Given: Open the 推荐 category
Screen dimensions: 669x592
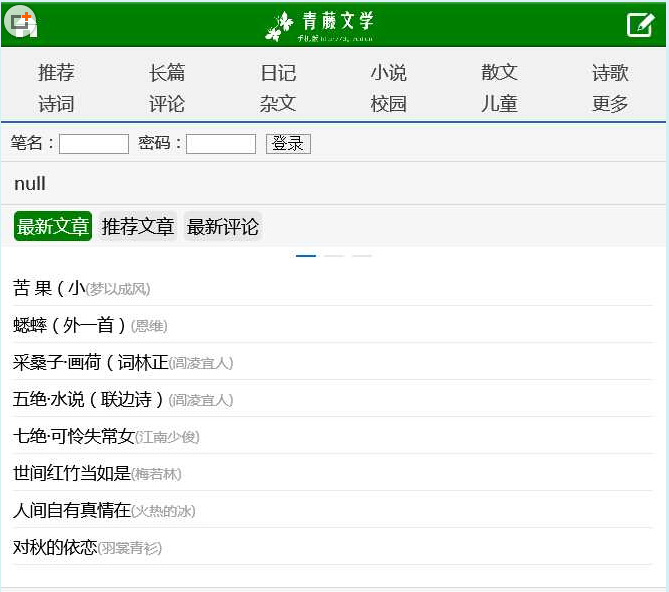Looking at the screenshot, I should (x=56, y=72).
